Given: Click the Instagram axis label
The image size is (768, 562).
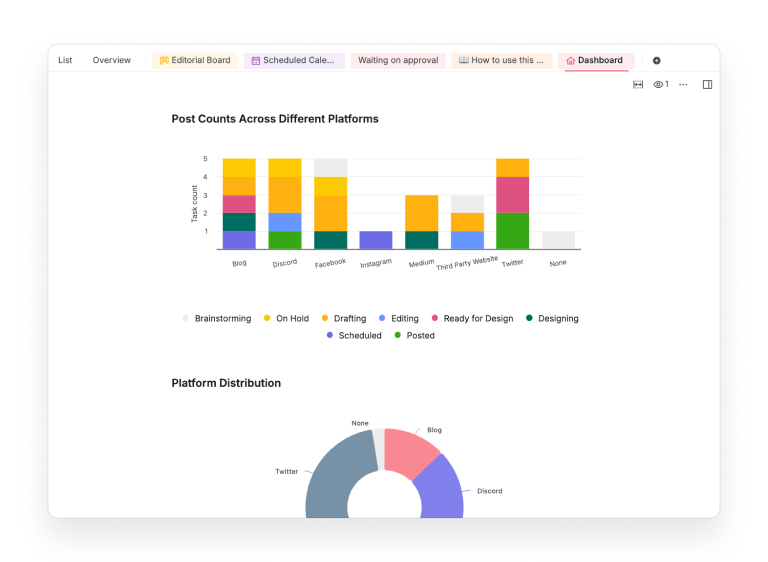Looking at the screenshot, I should (376, 263).
